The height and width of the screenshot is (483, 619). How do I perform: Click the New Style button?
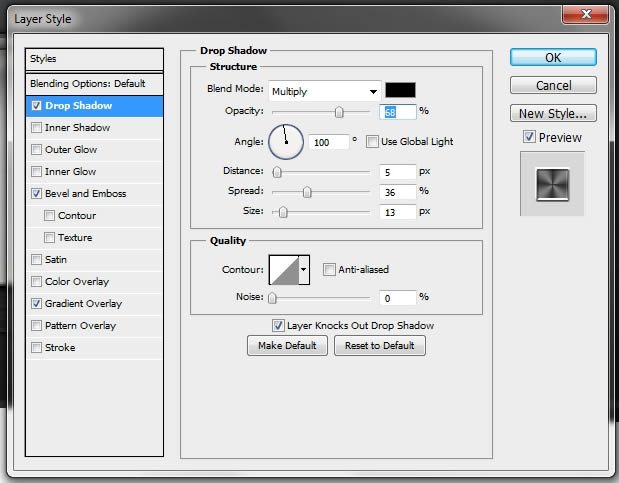click(553, 113)
